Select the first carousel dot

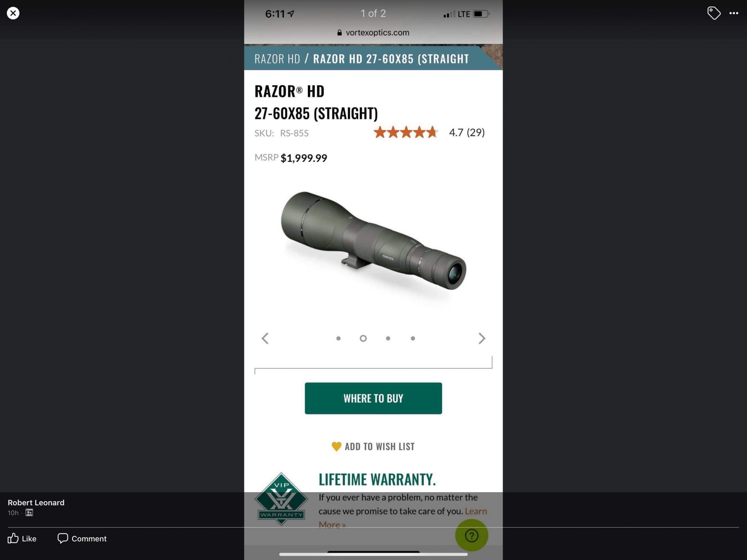click(338, 338)
